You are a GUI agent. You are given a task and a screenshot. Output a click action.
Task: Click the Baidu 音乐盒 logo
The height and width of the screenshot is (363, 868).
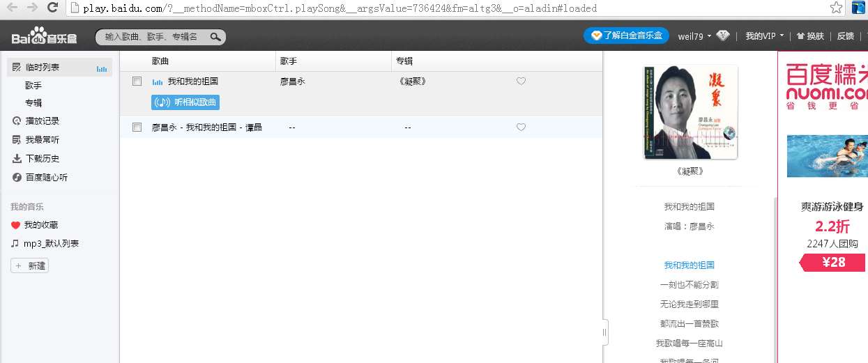[44, 36]
